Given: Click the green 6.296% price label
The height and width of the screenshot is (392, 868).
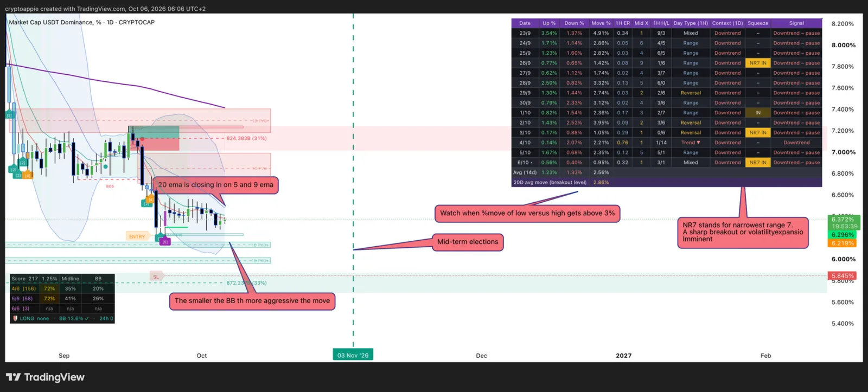Looking at the screenshot, I should tap(843, 235).
